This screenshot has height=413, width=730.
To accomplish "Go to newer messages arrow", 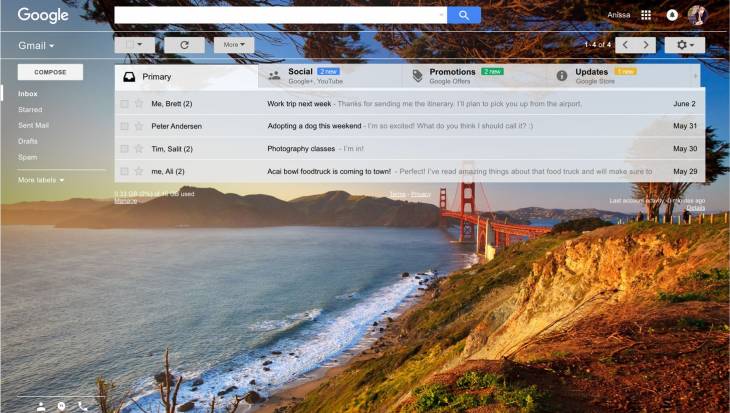I will pos(625,45).
